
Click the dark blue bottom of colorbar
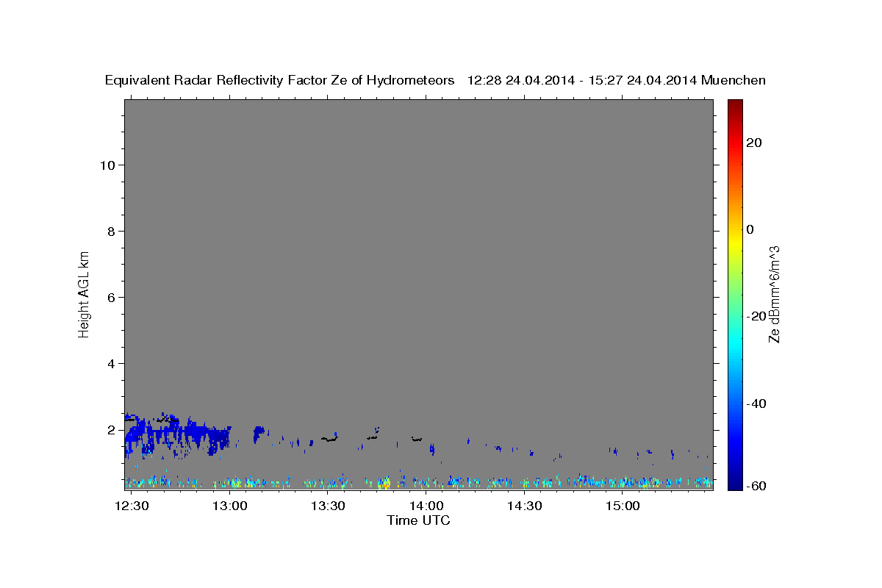pos(734,484)
